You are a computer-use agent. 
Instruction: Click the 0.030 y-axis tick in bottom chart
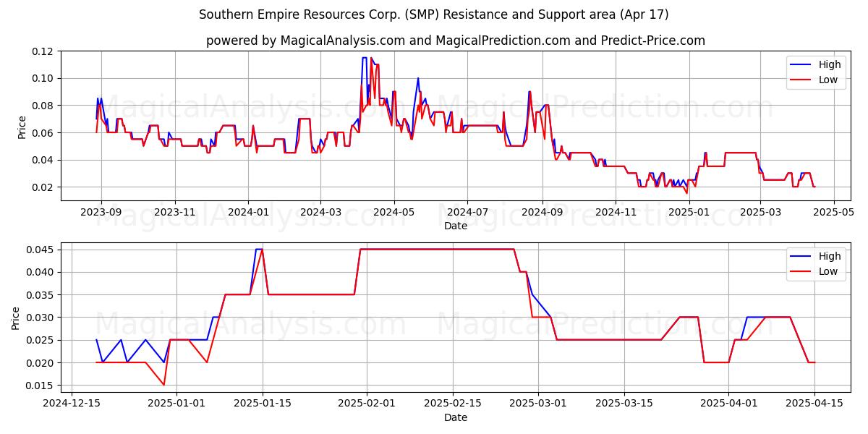[40, 318]
